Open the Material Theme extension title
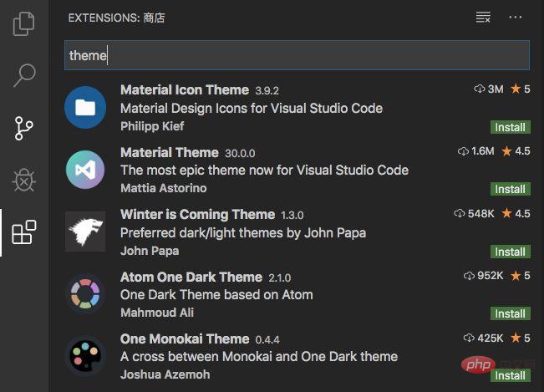 click(x=170, y=152)
